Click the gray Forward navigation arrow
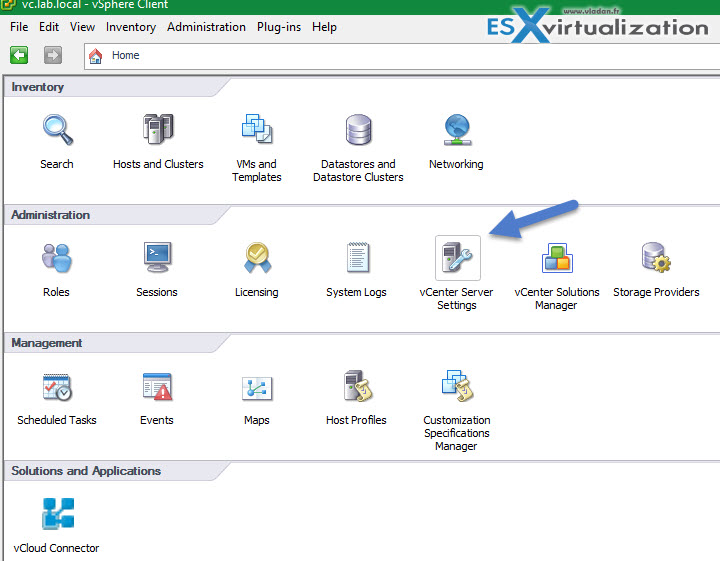The width and height of the screenshot is (720, 561). point(53,56)
